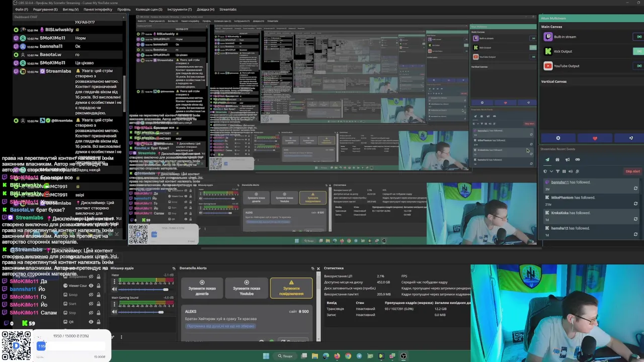Select the Start source row

point(83,304)
